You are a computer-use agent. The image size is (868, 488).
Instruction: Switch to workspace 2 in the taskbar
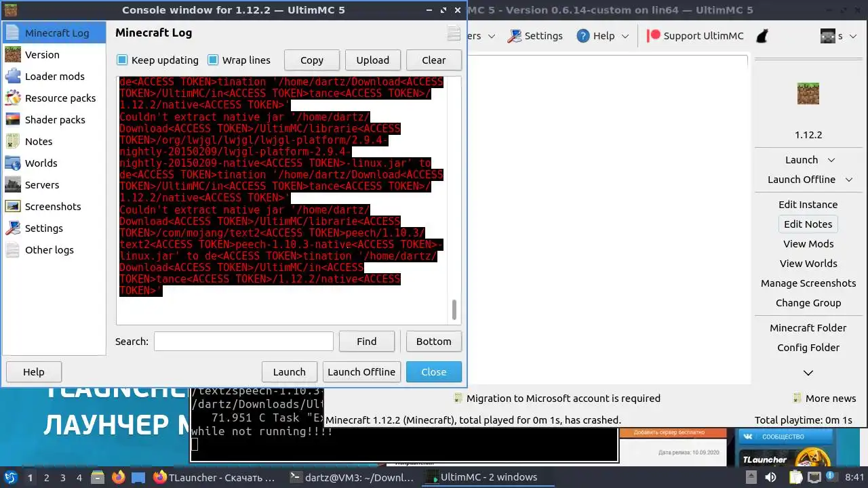point(46,477)
